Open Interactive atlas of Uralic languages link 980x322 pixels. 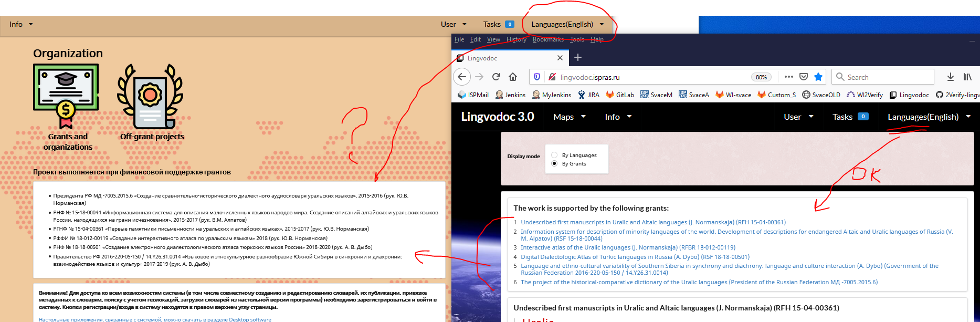click(628, 247)
